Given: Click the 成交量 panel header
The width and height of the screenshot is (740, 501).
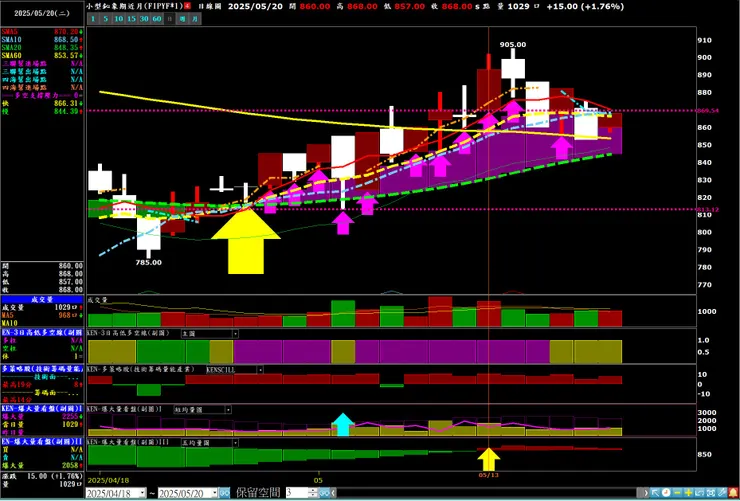Looking at the screenshot, I should pos(42,299).
